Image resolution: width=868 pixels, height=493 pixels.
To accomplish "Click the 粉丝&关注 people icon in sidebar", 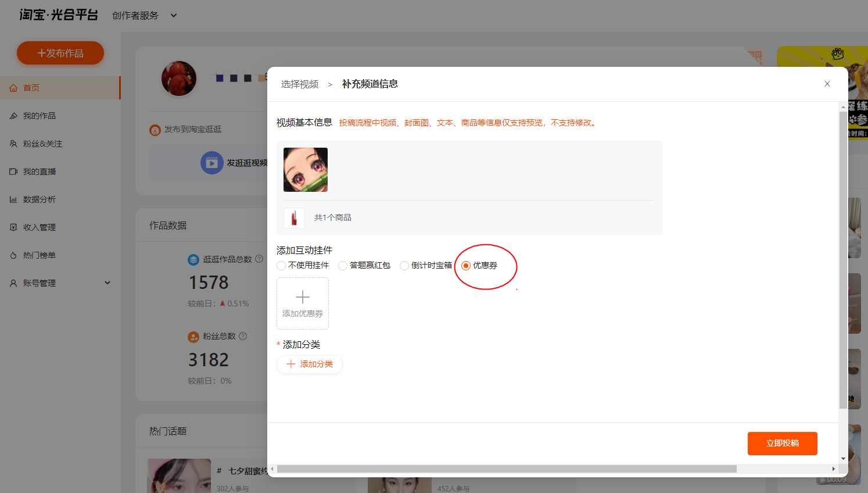I will (x=13, y=144).
